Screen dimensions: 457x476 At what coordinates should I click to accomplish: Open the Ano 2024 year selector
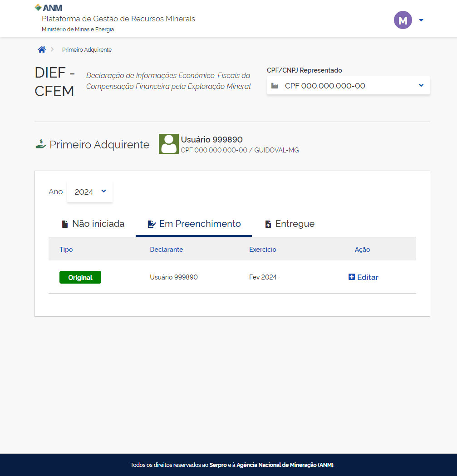click(90, 191)
